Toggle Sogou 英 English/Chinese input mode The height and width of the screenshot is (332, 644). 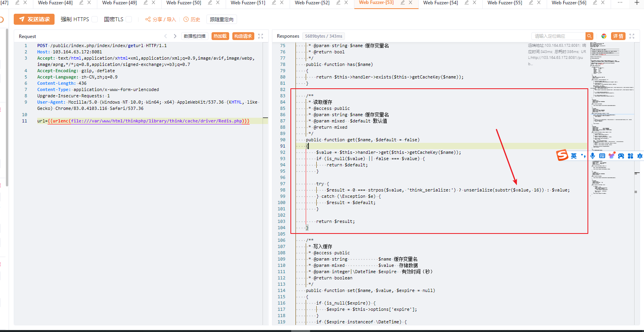[574, 156]
